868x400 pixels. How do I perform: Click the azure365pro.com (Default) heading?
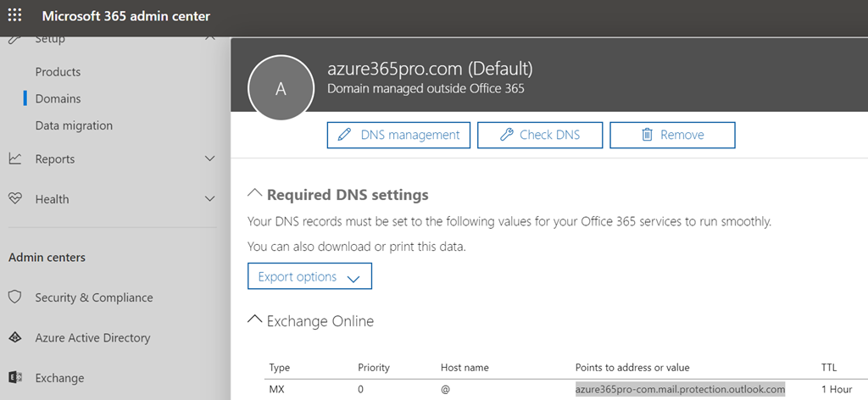tap(430, 69)
